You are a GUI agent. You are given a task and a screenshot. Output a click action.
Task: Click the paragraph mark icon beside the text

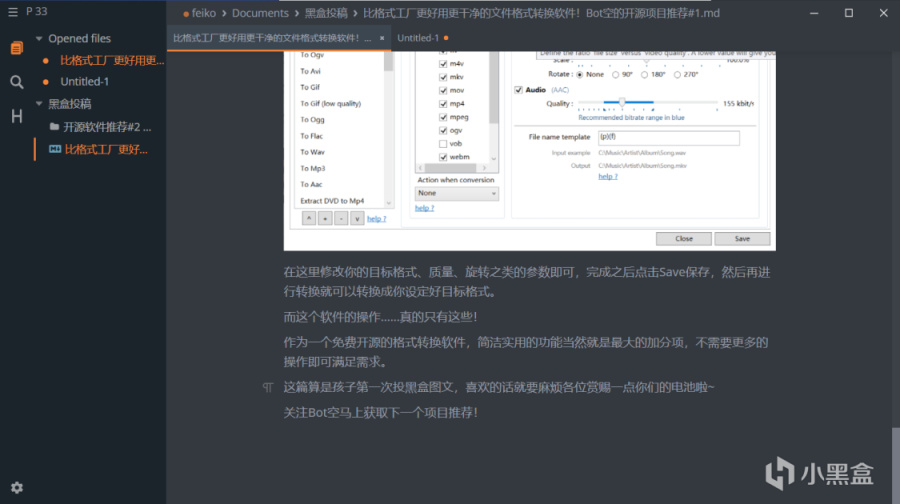pyautogui.click(x=268, y=387)
